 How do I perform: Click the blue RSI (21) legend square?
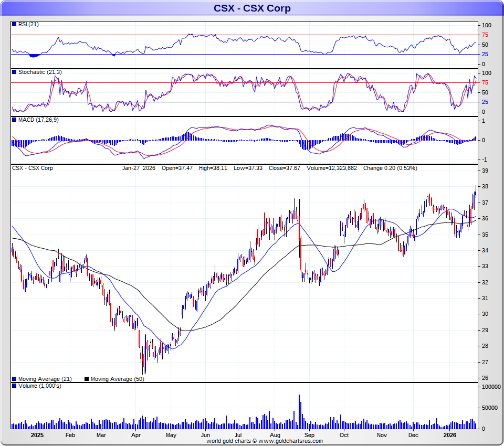(x=14, y=25)
